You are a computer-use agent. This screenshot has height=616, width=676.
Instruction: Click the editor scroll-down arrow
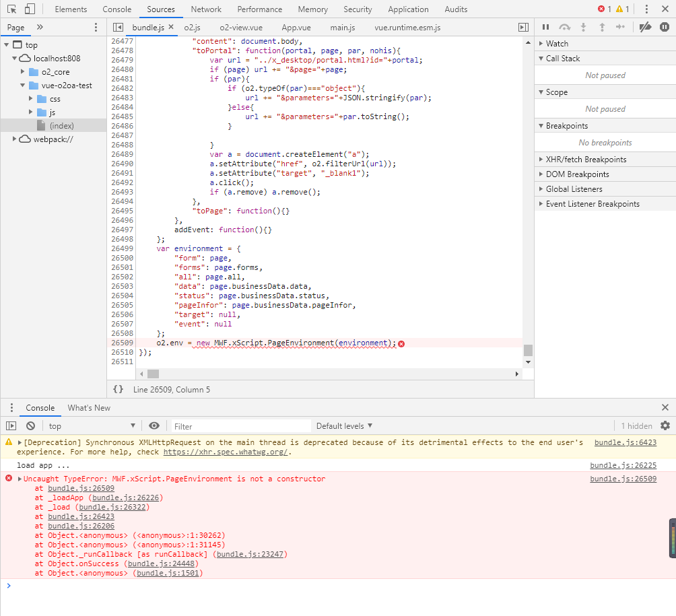click(528, 362)
